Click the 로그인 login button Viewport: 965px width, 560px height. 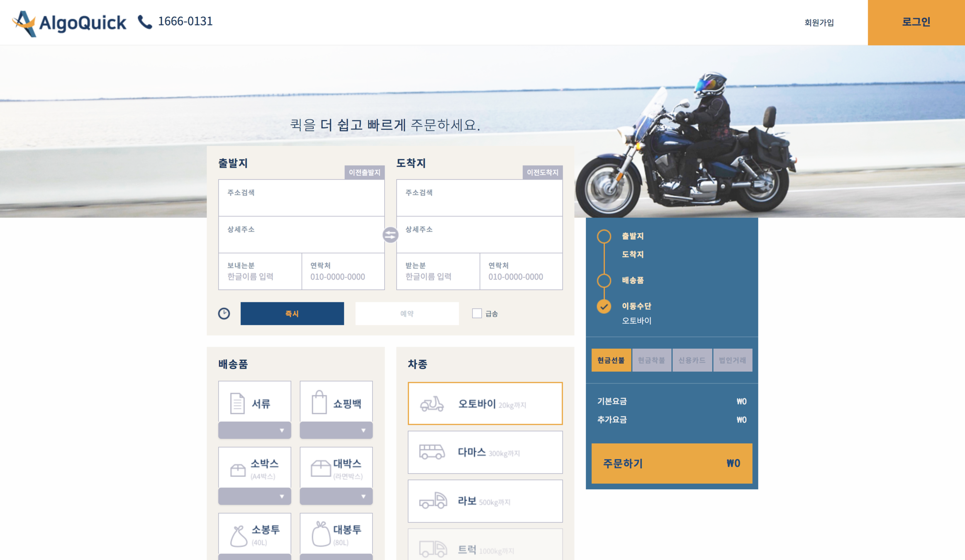coord(916,22)
